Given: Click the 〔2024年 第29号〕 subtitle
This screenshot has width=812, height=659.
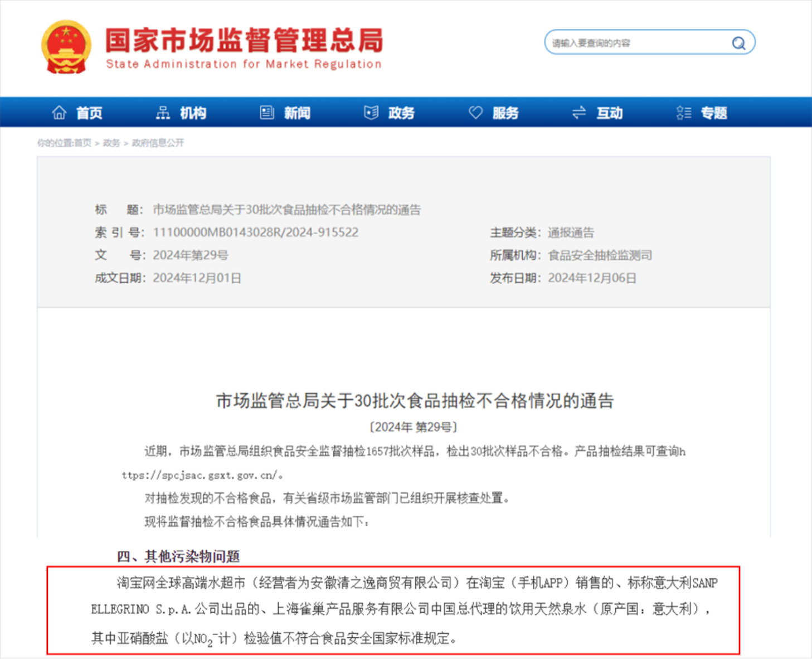Looking at the screenshot, I should coord(413,427).
